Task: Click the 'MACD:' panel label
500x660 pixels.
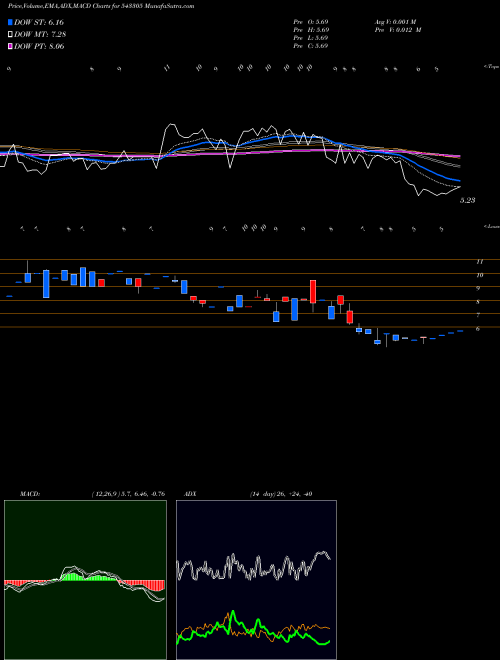Action: tap(29, 494)
